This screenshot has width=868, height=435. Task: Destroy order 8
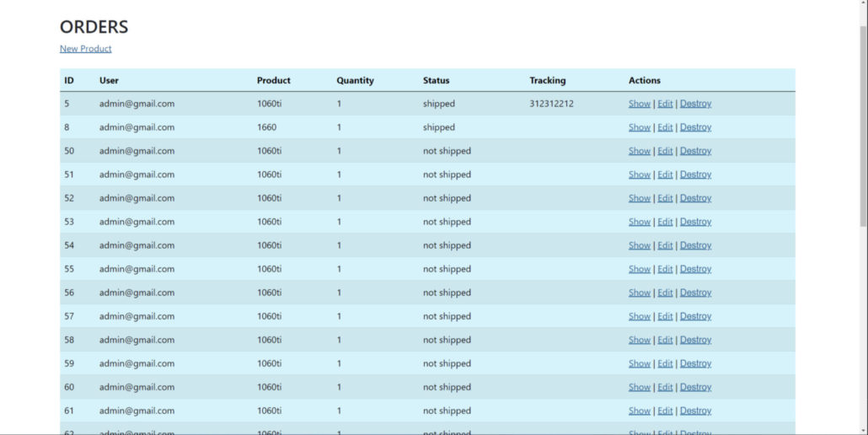[695, 127]
